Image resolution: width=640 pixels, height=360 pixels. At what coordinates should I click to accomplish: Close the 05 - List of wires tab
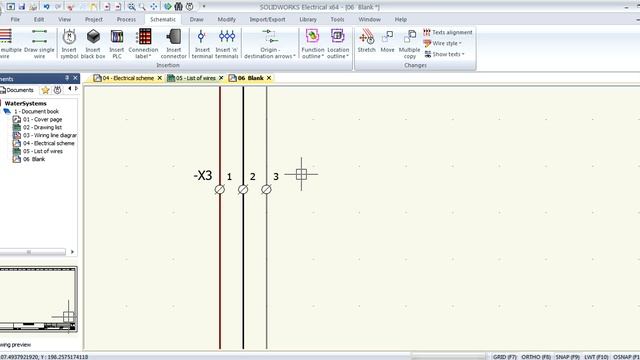click(221, 78)
